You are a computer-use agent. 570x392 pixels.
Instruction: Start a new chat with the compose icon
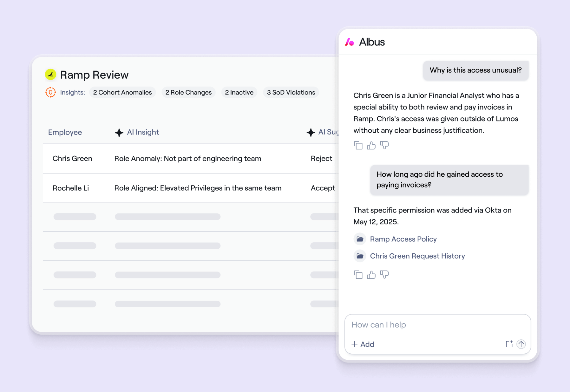coord(509,344)
